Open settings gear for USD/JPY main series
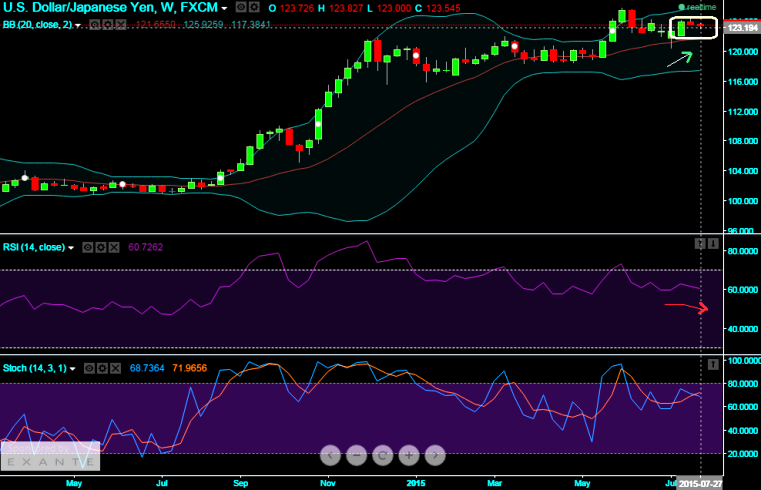 pyautogui.click(x=254, y=7)
